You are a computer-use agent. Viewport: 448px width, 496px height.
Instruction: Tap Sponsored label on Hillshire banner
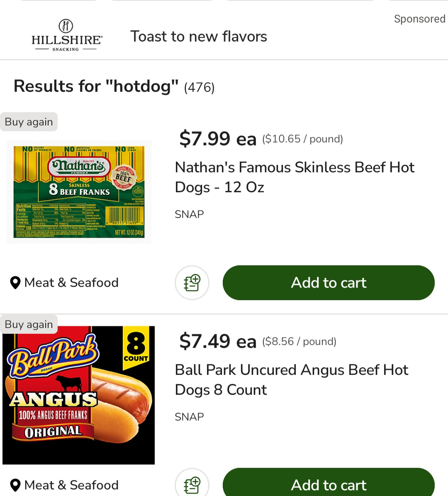pyautogui.click(x=420, y=19)
